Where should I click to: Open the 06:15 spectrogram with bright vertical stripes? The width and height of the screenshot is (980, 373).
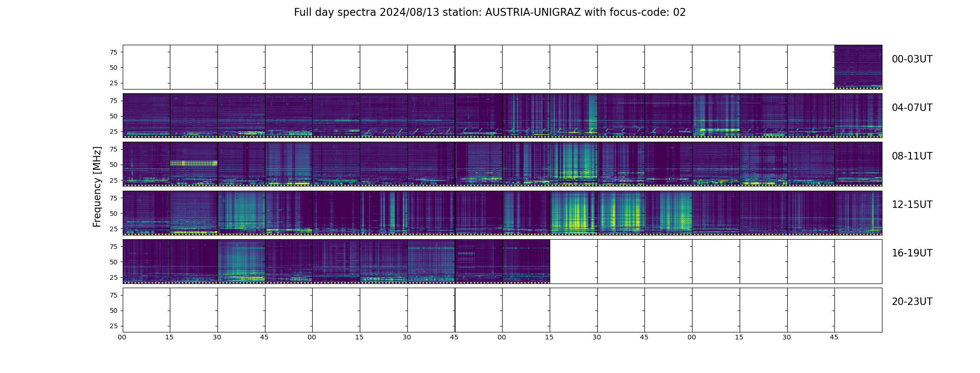click(x=574, y=116)
